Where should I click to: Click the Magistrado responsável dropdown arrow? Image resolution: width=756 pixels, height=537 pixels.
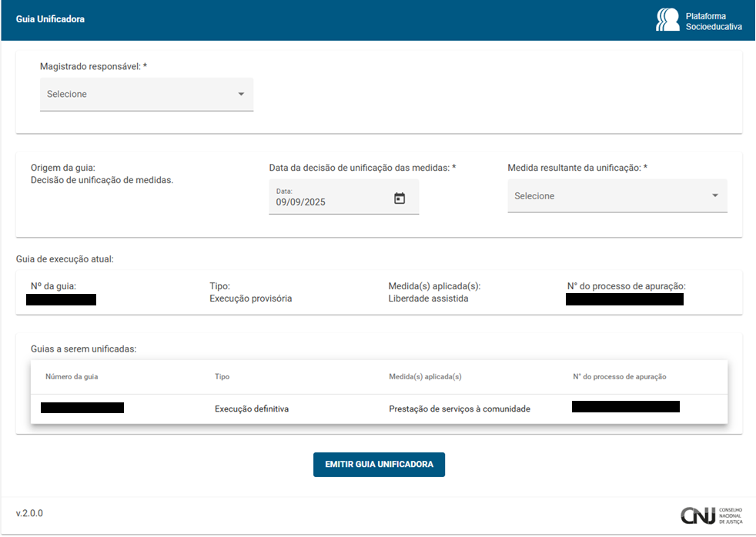tap(241, 95)
